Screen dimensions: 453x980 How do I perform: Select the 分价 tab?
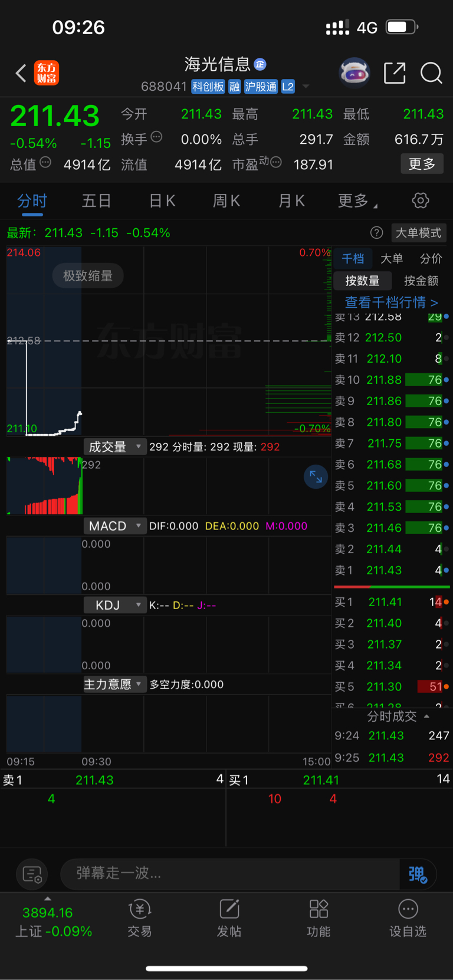[x=431, y=258]
